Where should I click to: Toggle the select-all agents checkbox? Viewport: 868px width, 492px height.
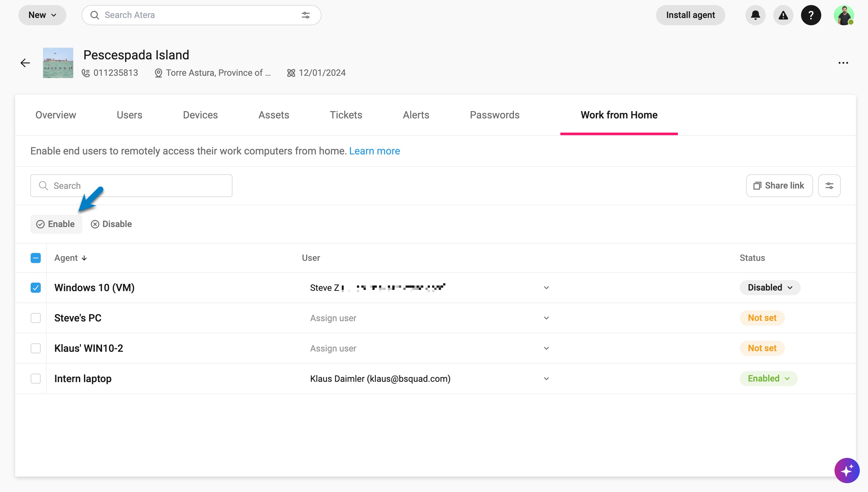tap(35, 258)
